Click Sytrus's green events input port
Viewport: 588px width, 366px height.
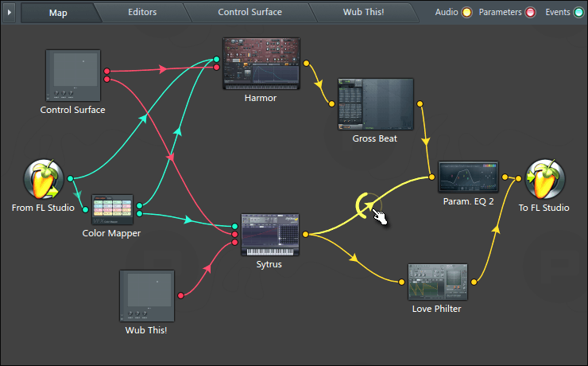pos(234,226)
